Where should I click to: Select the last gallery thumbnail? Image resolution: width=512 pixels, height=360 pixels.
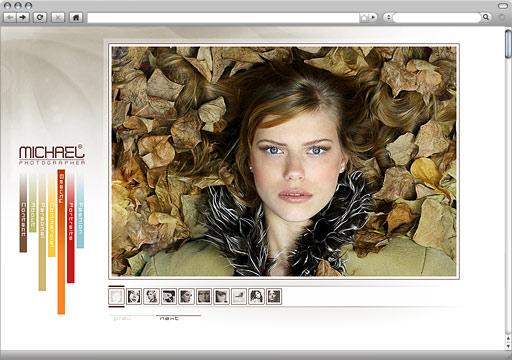point(274,296)
